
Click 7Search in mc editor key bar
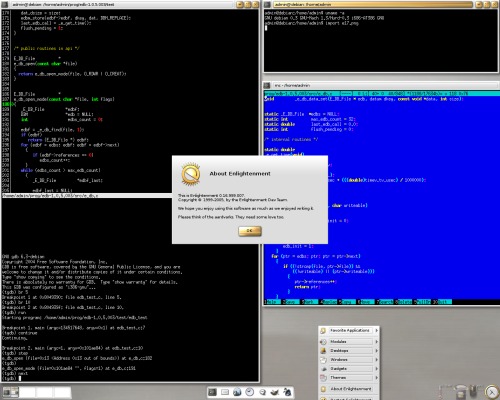coord(385,302)
